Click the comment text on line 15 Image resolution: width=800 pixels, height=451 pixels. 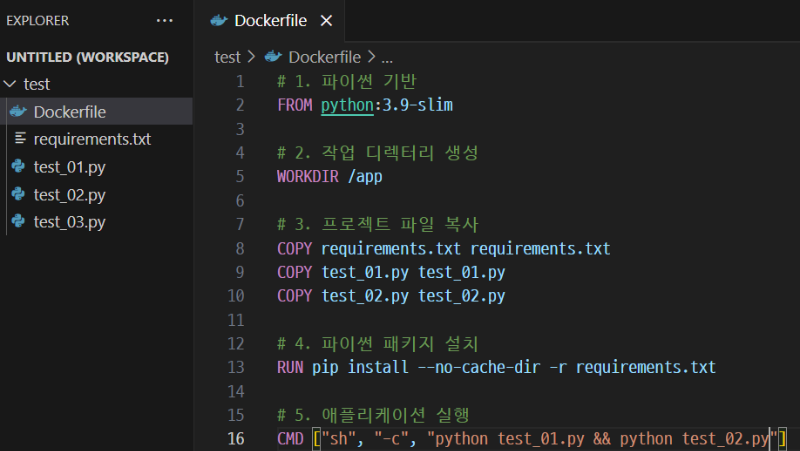[373, 415]
